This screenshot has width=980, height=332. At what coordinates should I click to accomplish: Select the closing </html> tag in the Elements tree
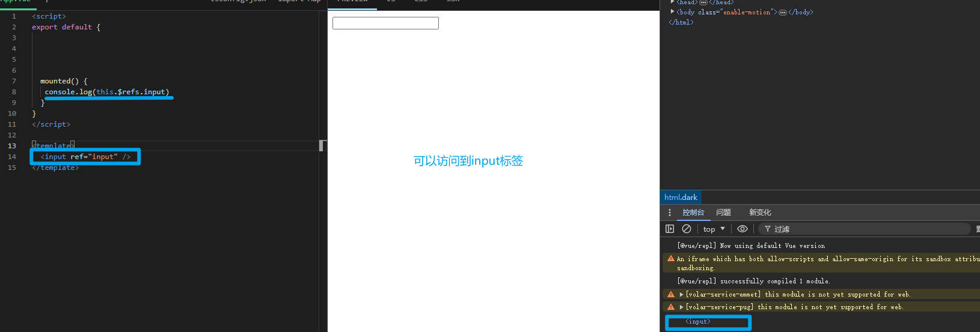681,22
